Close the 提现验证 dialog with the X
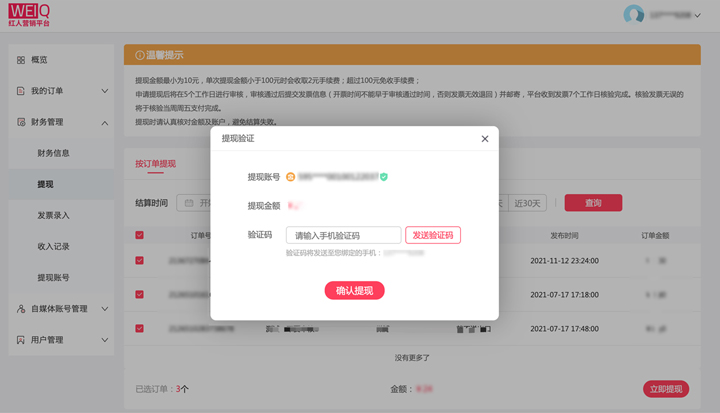 (x=485, y=139)
